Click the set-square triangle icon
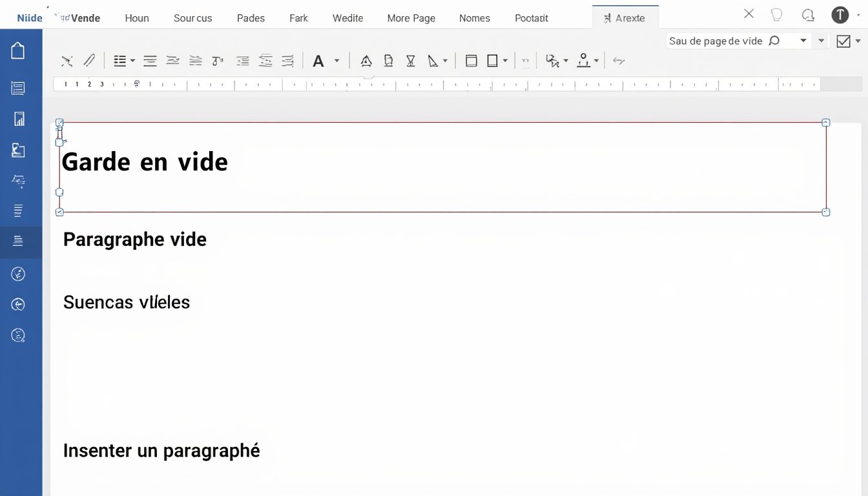The height and width of the screenshot is (496, 868). click(433, 61)
